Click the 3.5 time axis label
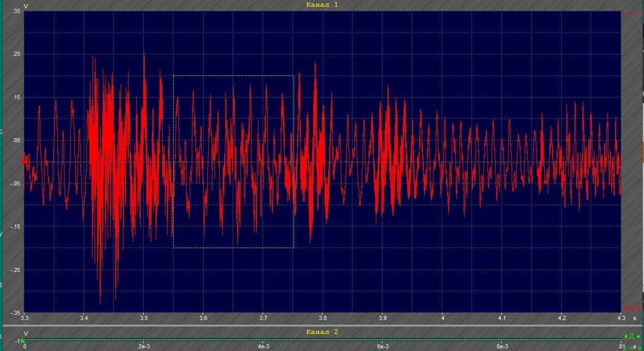 click(x=144, y=318)
